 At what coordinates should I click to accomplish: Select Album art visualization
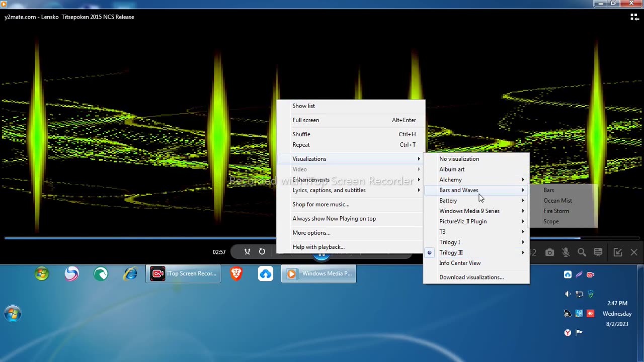click(x=476, y=169)
